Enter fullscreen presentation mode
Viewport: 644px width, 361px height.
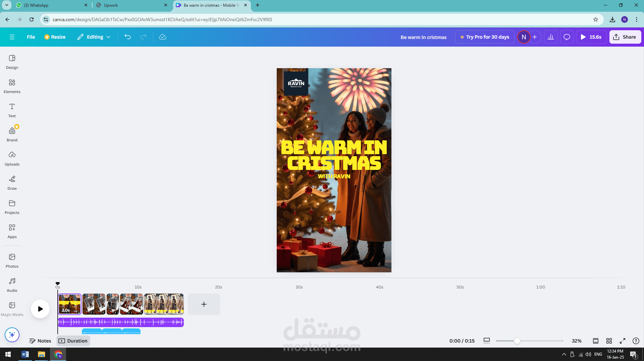coord(623,341)
